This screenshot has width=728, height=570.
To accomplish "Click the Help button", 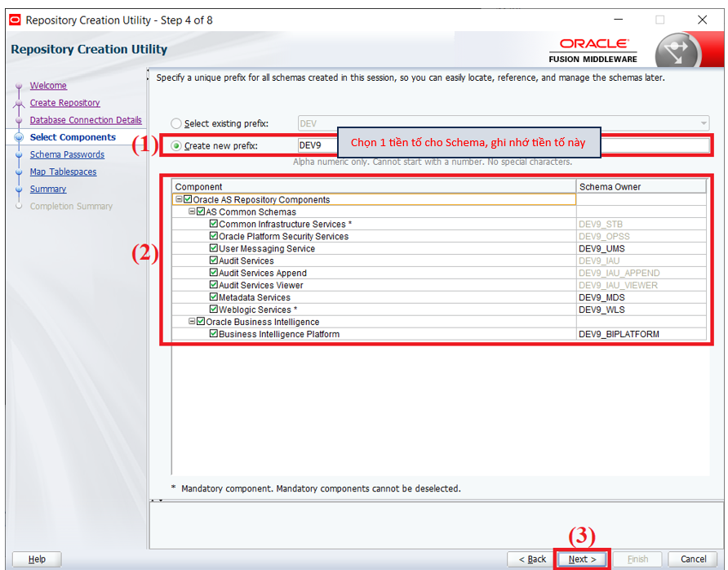I will [37, 559].
